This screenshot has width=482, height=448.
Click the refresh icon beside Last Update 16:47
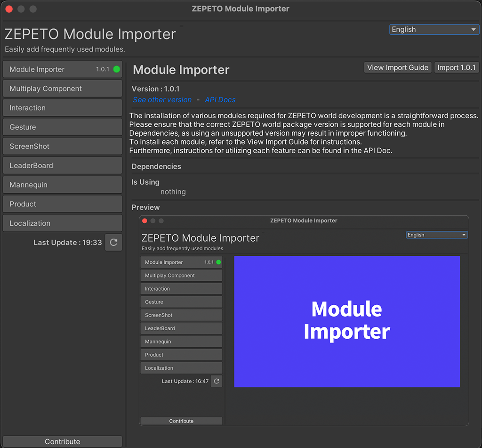point(217,381)
